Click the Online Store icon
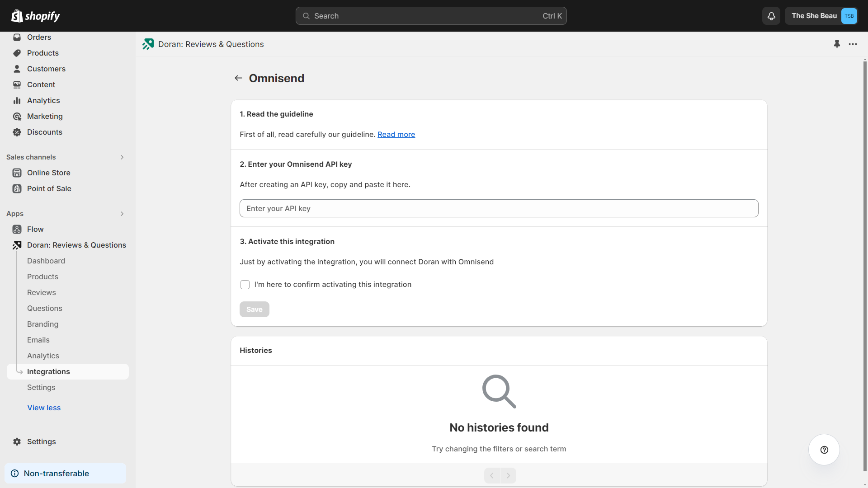 click(x=17, y=173)
